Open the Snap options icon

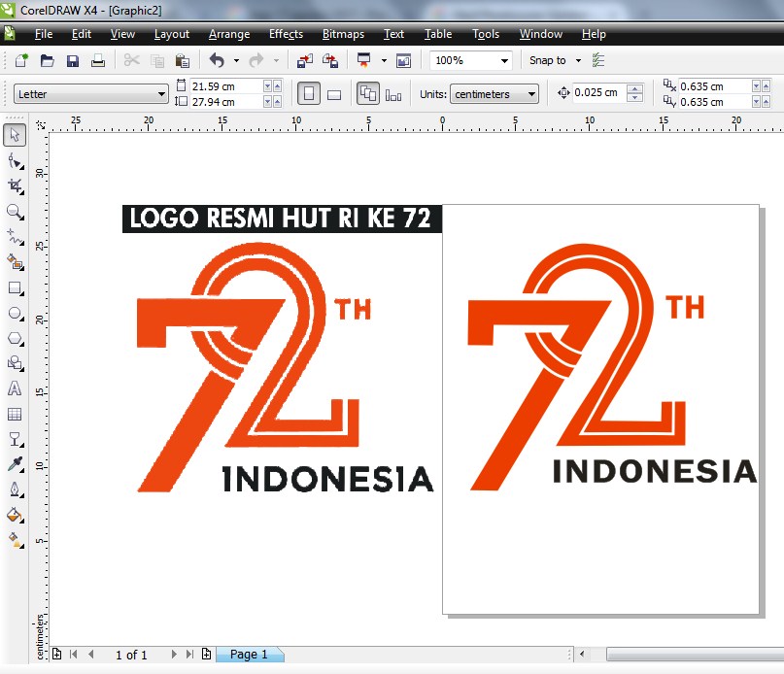598,60
